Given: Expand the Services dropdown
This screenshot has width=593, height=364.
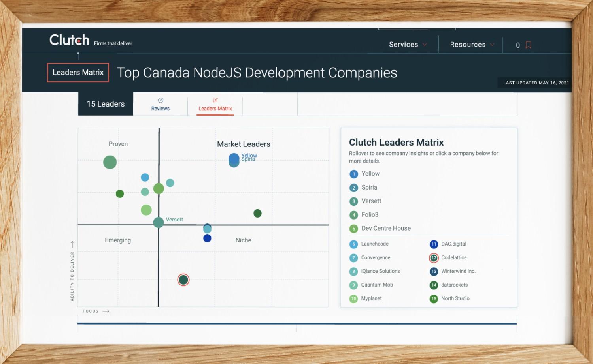Looking at the screenshot, I should pyautogui.click(x=408, y=45).
